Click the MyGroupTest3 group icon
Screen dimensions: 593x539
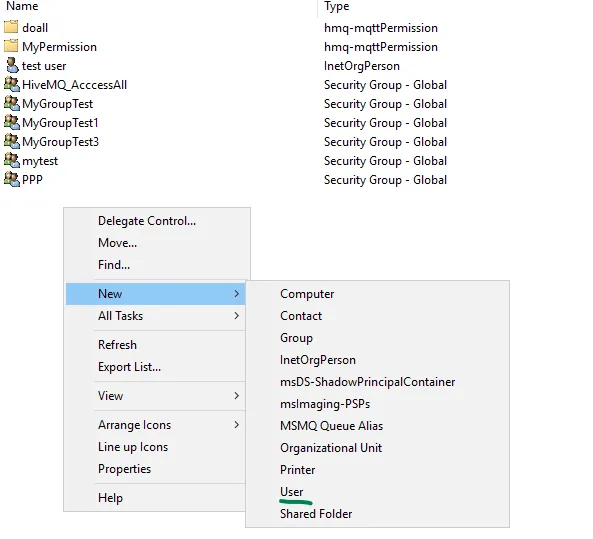point(12,141)
